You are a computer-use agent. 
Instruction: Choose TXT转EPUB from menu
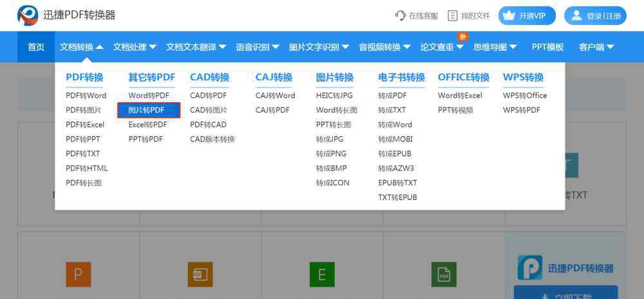[397, 197]
